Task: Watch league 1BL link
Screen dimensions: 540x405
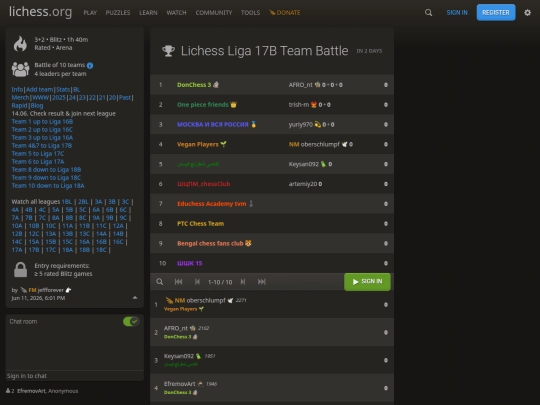Action: click(x=67, y=202)
